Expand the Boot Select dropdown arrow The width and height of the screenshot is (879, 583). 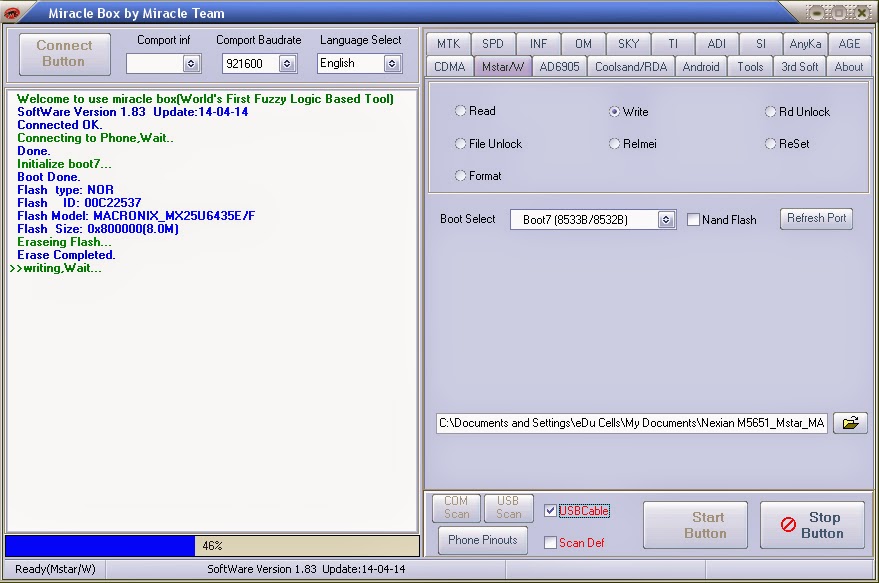click(x=665, y=220)
